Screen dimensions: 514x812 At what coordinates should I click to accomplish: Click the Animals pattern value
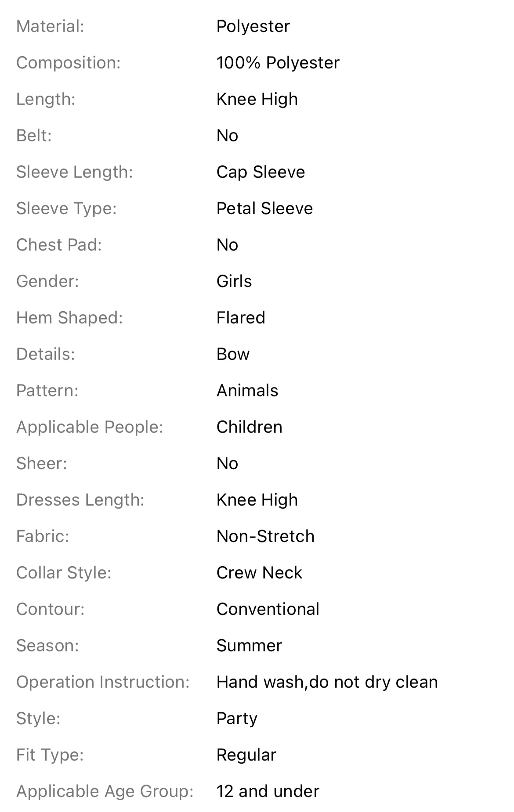click(x=247, y=391)
